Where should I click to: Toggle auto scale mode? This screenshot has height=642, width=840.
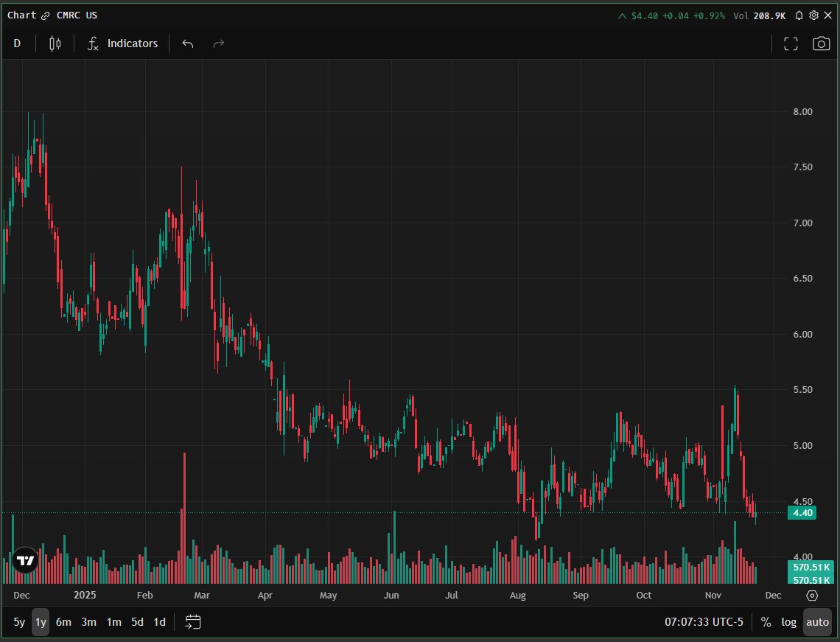click(817, 621)
